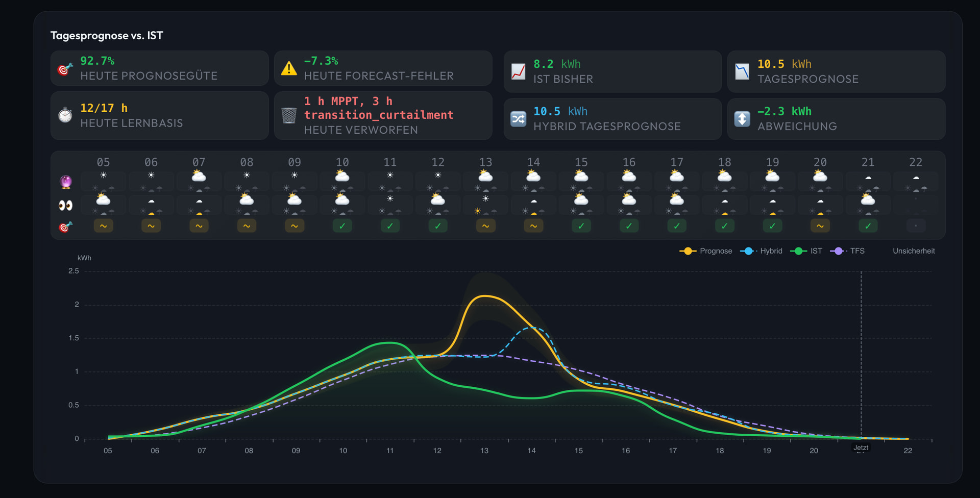Click the "22" x-axis label under the chart

click(x=908, y=451)
